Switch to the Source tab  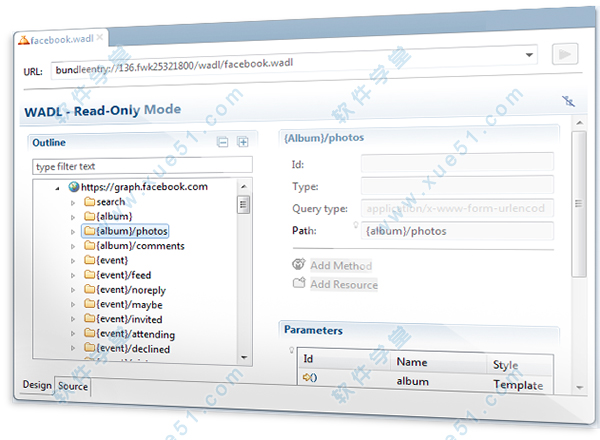(73, 386)
